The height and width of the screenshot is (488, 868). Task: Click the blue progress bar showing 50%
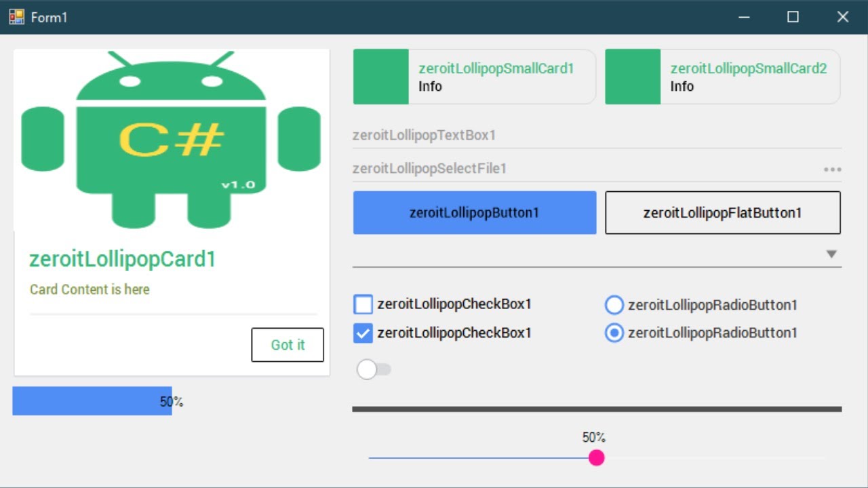92,401
